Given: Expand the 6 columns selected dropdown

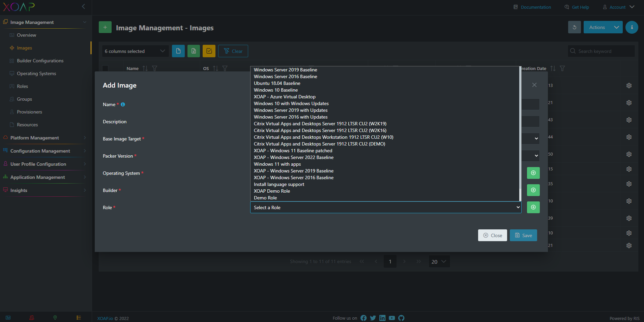Looking at the screenshot, I should tap(136, 51).
